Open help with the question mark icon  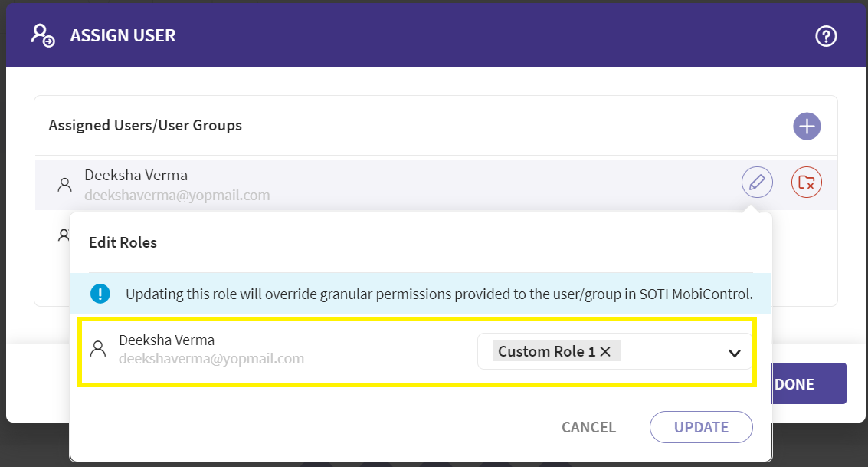[826, 36]
